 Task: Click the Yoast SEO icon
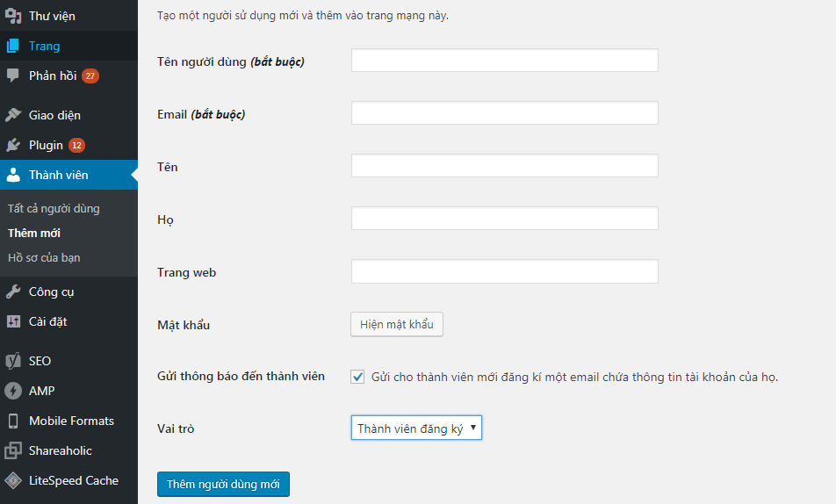13,361
